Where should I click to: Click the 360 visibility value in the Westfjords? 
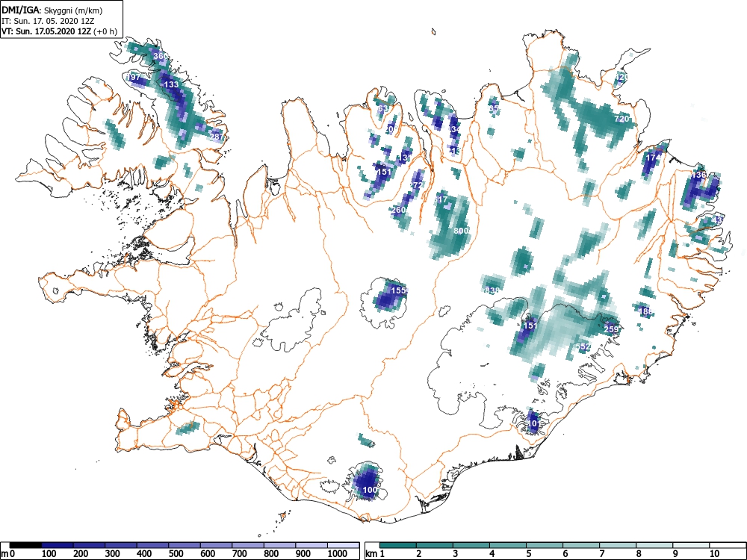(161, 56)
